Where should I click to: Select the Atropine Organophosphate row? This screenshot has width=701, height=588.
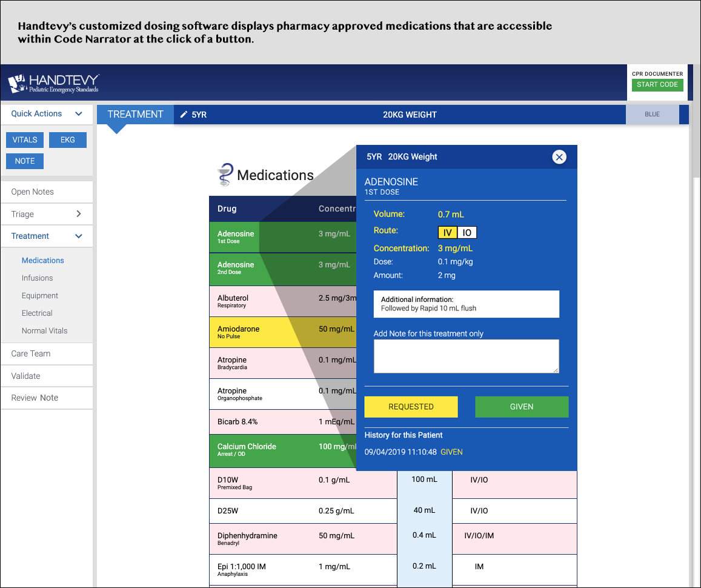click(282, 394)
